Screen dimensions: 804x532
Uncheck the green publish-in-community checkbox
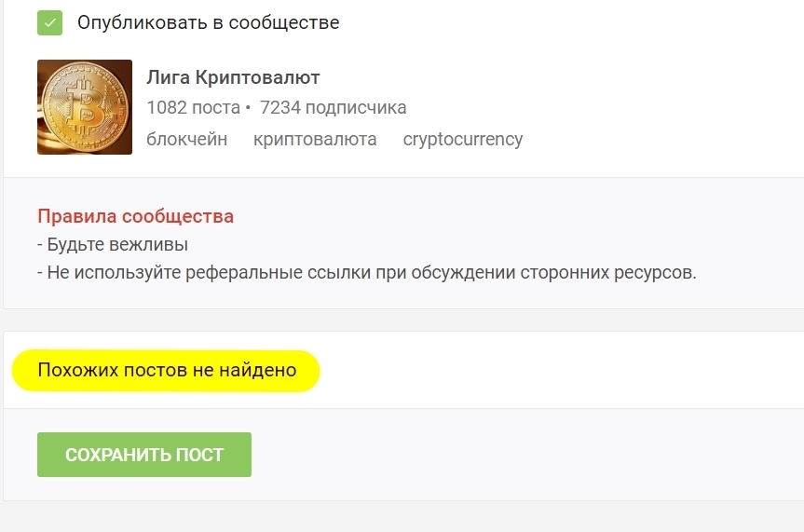pos(49,22)
